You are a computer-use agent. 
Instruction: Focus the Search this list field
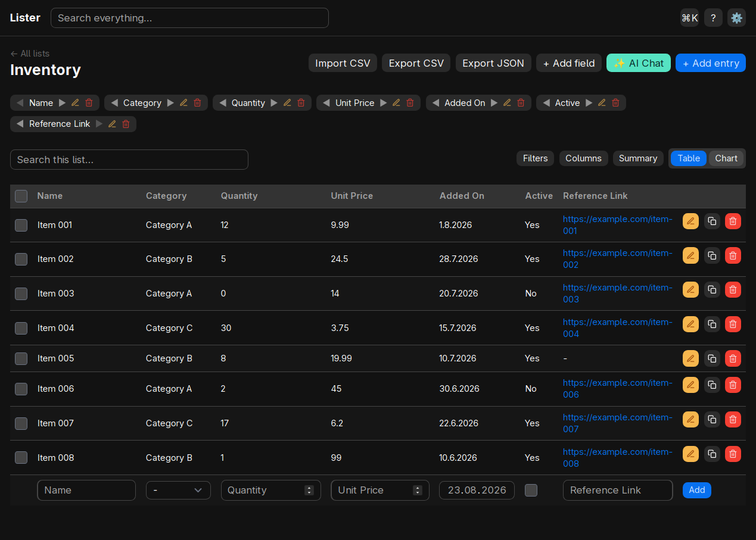point(129,160)
